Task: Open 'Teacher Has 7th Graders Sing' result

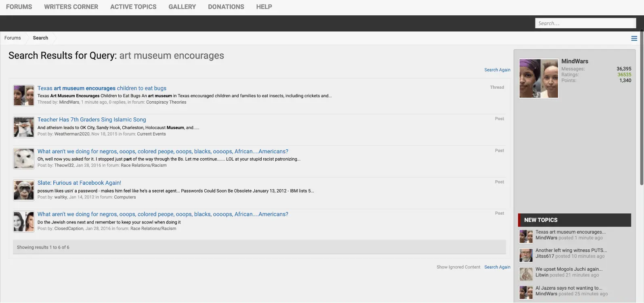Action: [x=92, y=120]
